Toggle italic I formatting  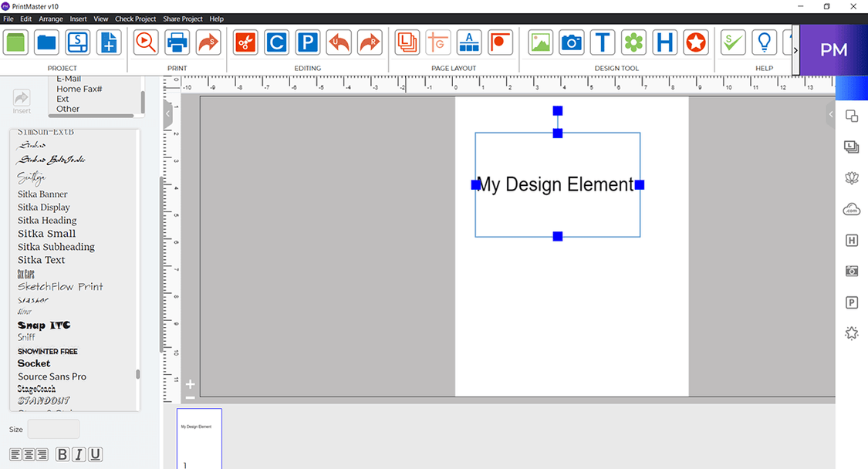[x=79, y=454]
